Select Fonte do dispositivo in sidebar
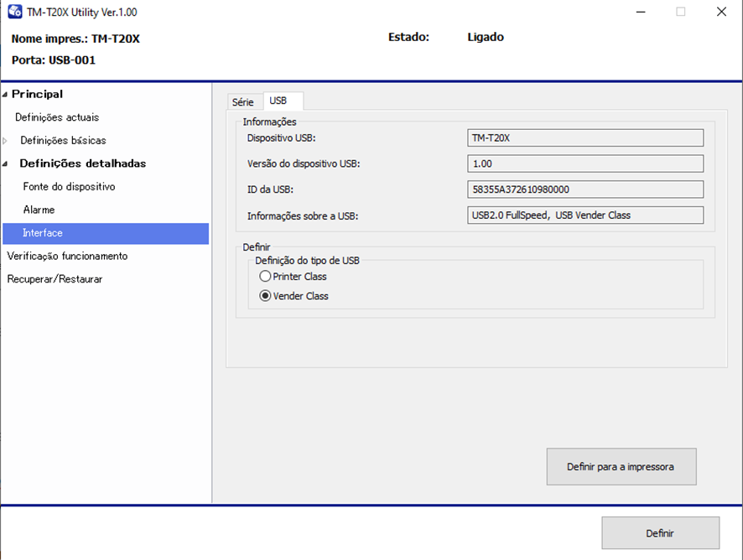The width and height of the screenshot is (743, 560). click(69, 187)
